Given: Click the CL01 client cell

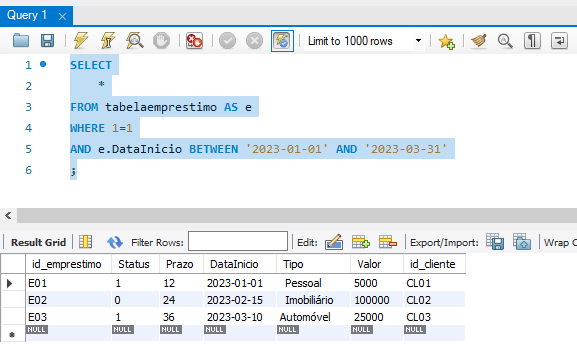Looking at the screenshot, I should click(434, 283).
